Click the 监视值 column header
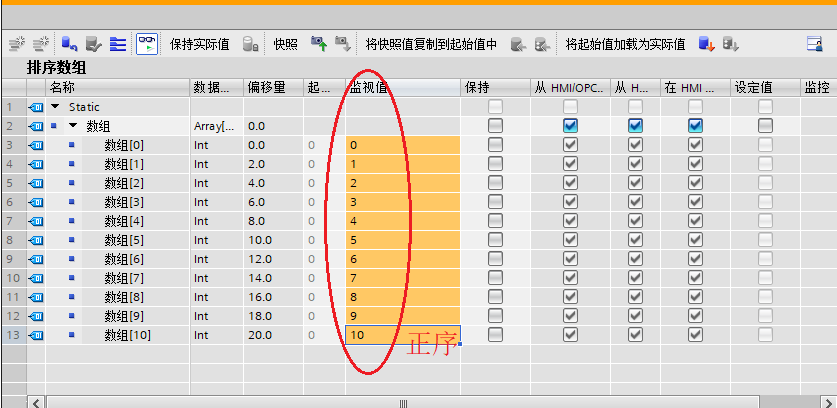This screenshot has height=408, width=837. click(x=369, y=88)
